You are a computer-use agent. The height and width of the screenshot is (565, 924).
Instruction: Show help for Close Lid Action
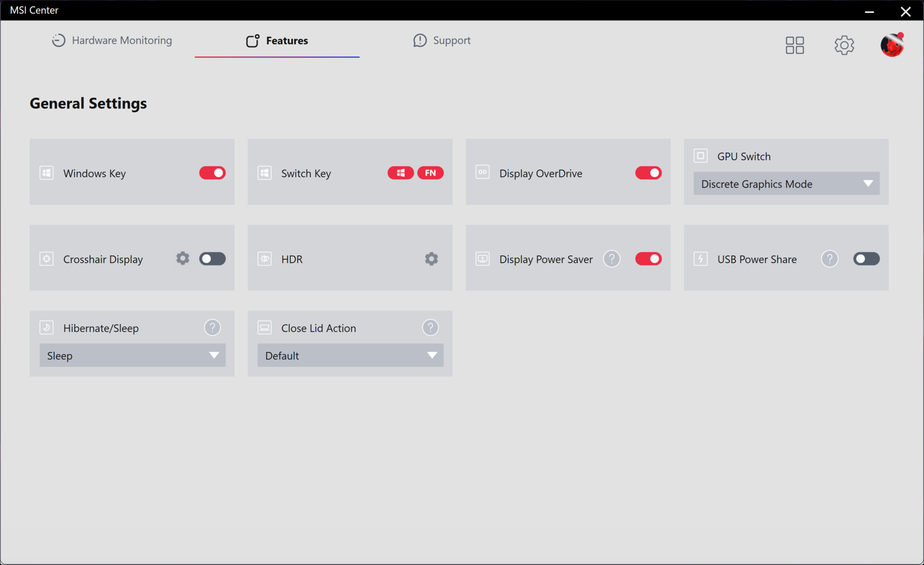(430, 328)
